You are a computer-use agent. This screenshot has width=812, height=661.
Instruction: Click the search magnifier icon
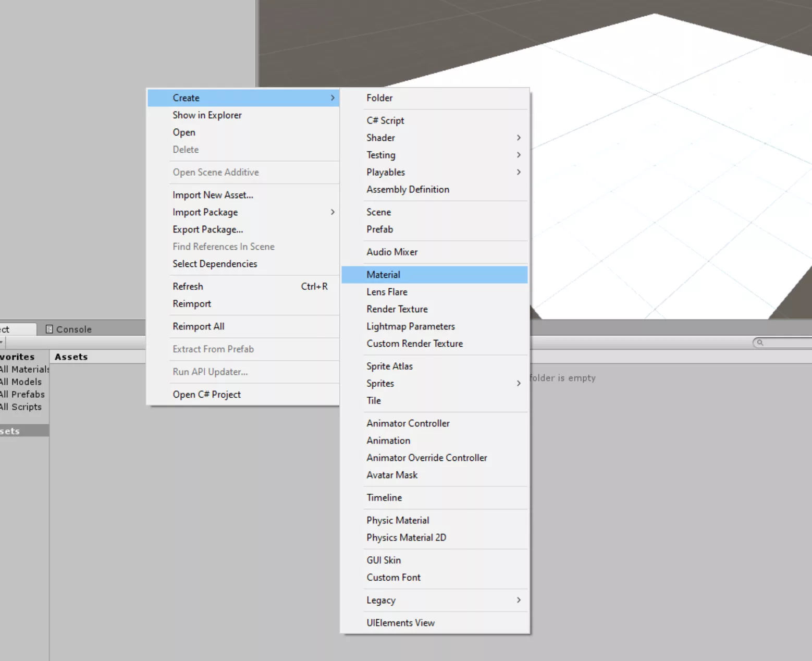pos(760,342)
